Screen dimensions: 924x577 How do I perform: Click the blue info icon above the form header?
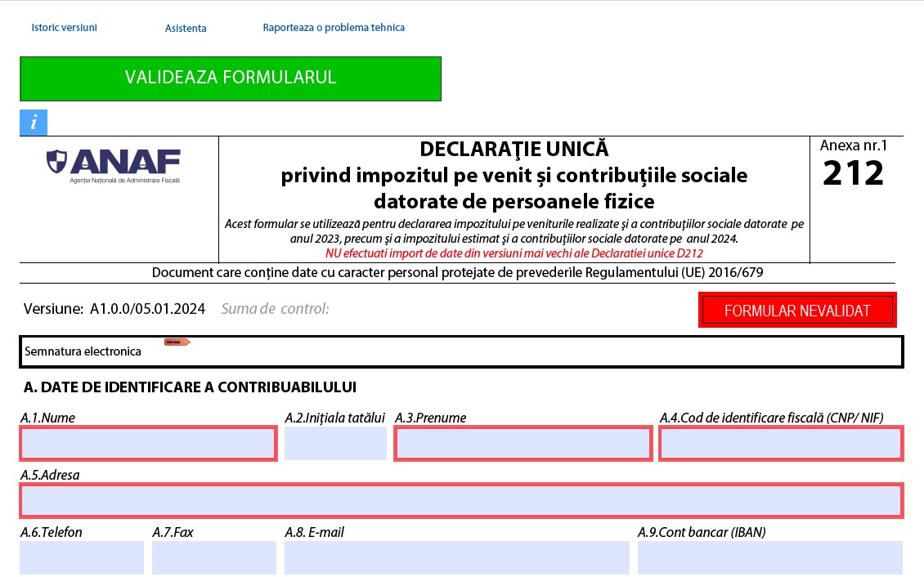(33, 122)
